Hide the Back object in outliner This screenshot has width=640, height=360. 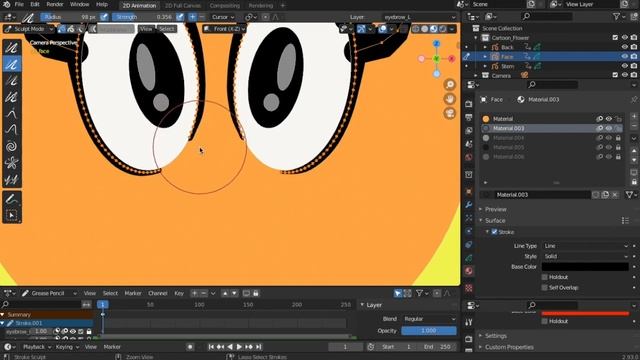624,47
